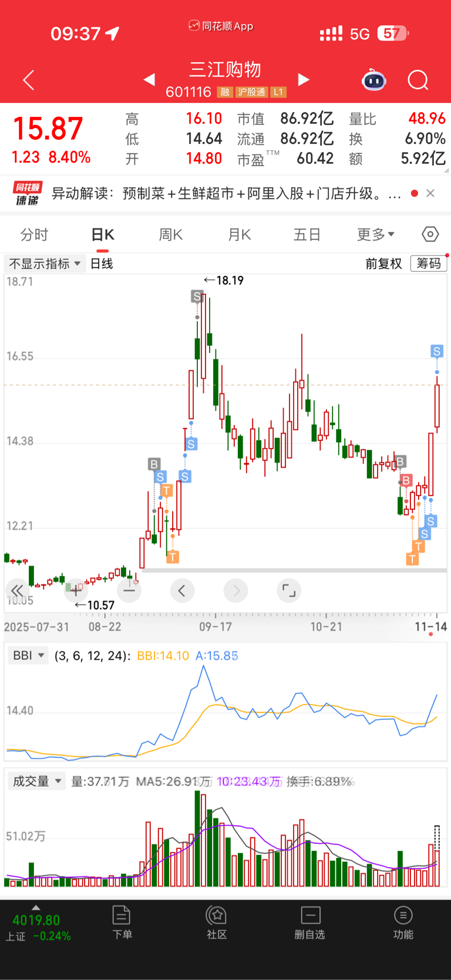Switch to the 五日 tab
The height and width of the screenshot is (980, 451).
tap(307, 235)
